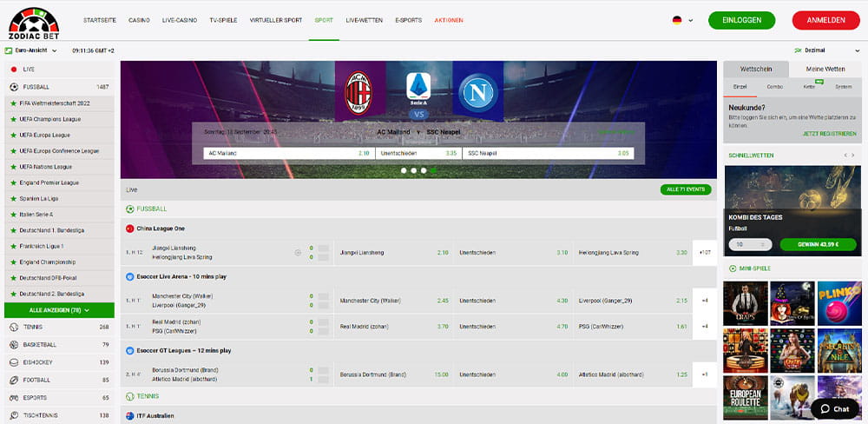
Task: Click the Gewinn 43,59 € button
Action: (818, 244)
